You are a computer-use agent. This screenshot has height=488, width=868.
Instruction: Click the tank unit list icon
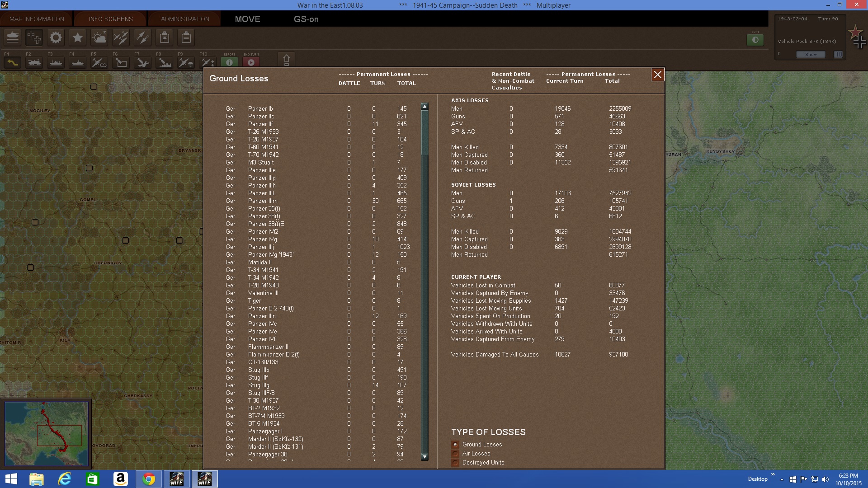coord(13,38)
